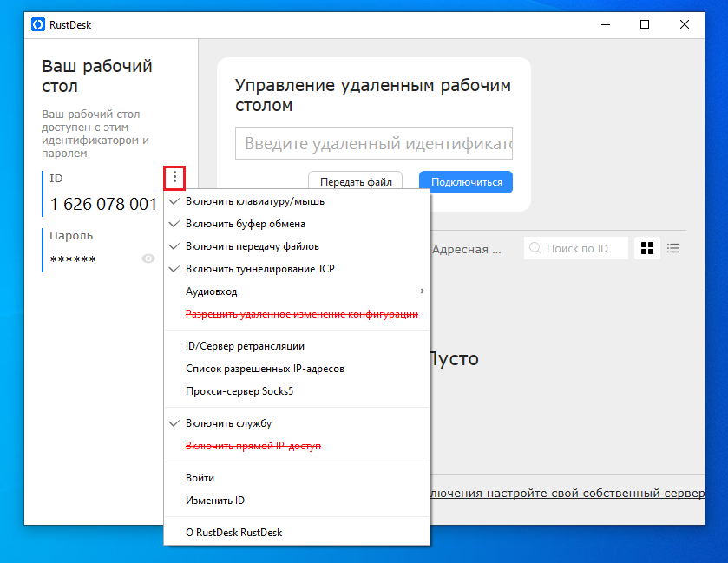
Task: Switch to grid view of peers
Action: (x=646, y=248)
